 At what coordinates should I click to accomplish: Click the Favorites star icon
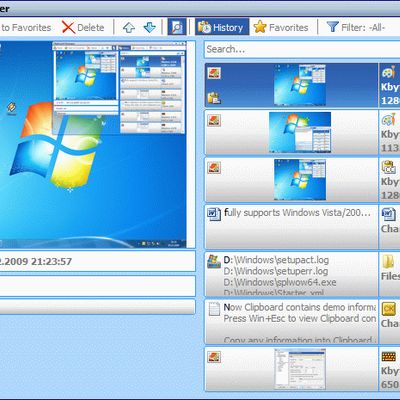point(260,27)
